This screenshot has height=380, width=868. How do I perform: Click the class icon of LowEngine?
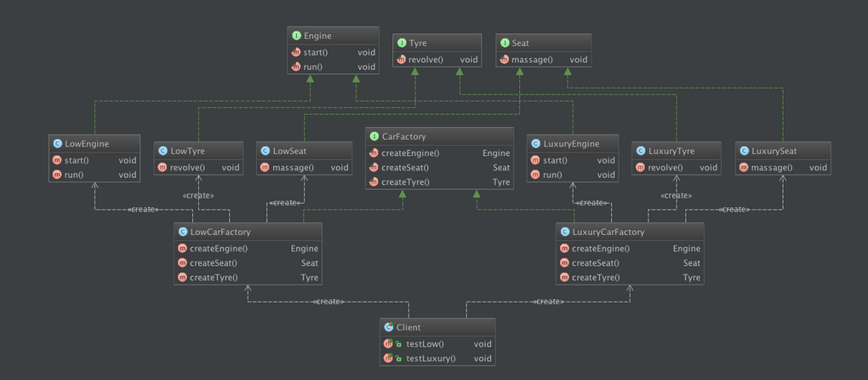pyautogui.click(x=57, y=144)
